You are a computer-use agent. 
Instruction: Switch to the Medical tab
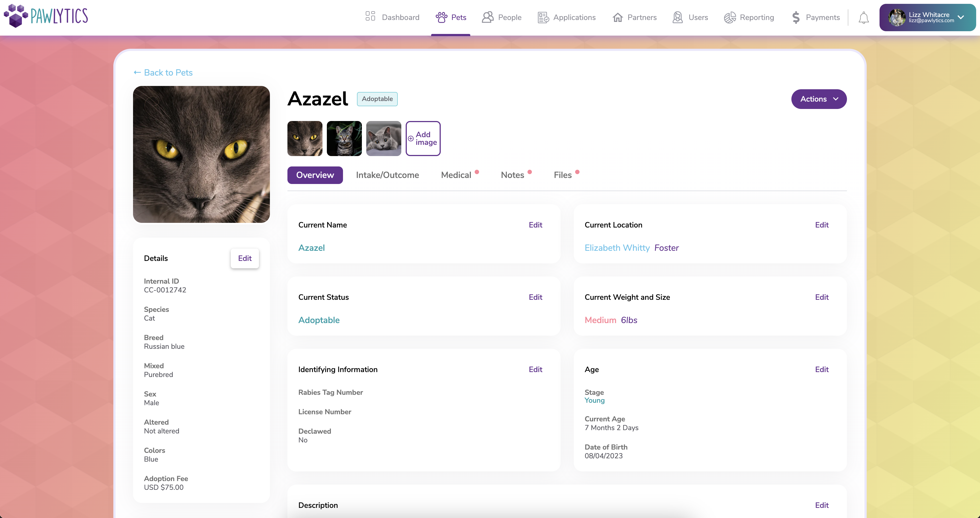[456, 175]
